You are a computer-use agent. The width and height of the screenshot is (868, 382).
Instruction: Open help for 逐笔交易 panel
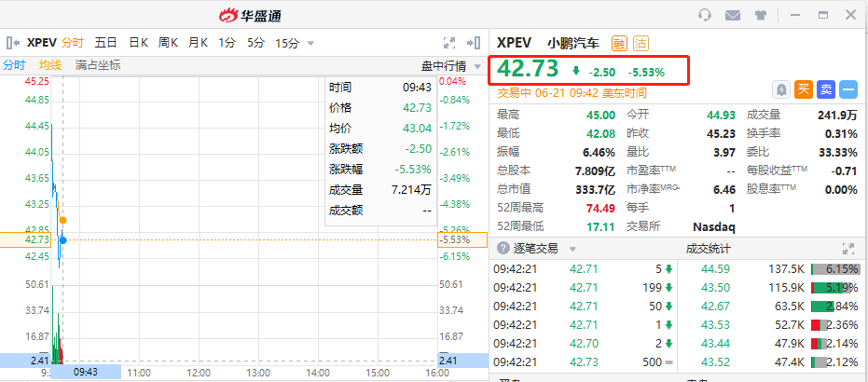(x=503, y=248)
